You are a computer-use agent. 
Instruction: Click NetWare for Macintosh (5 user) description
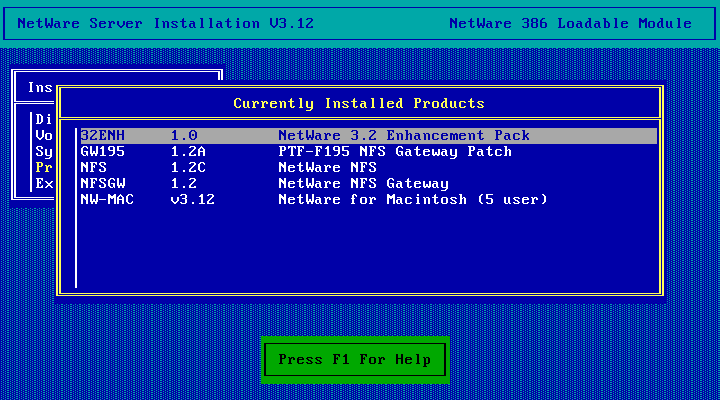[413, 200]
